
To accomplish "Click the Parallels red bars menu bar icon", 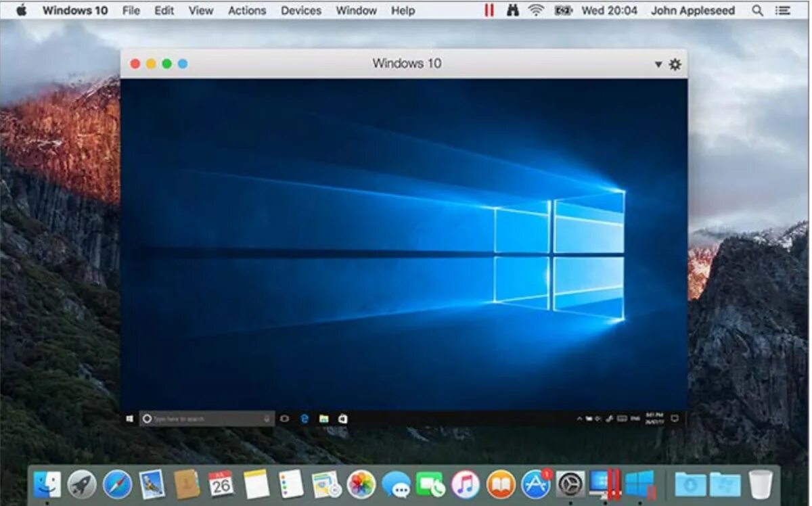I will point(489,10).
